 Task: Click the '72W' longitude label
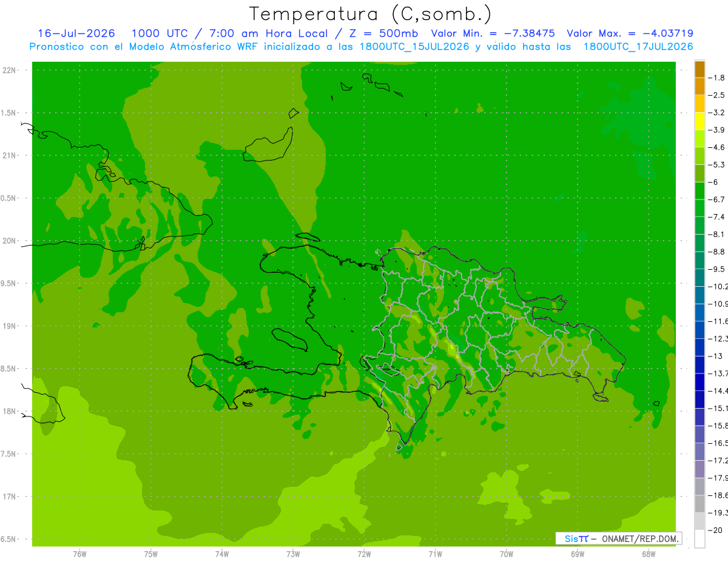tap(364, 554)
